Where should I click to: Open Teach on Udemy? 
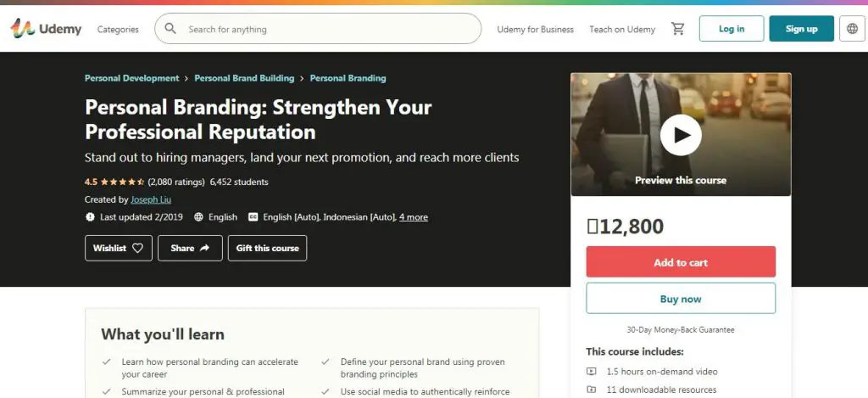622,30
